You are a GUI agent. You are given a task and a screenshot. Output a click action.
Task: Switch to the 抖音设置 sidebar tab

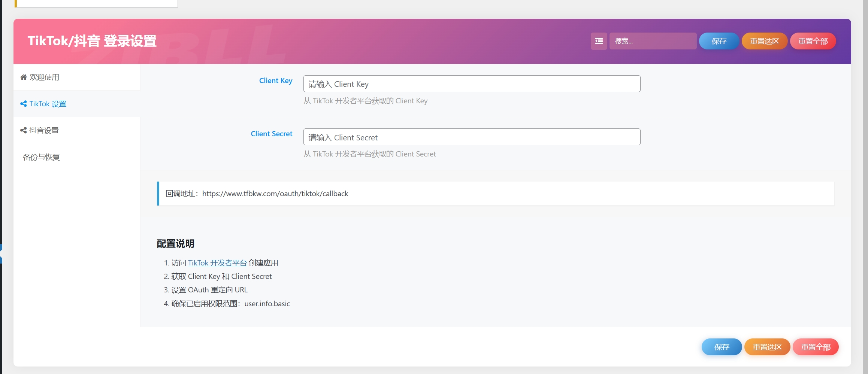click(x=77, y=130)
